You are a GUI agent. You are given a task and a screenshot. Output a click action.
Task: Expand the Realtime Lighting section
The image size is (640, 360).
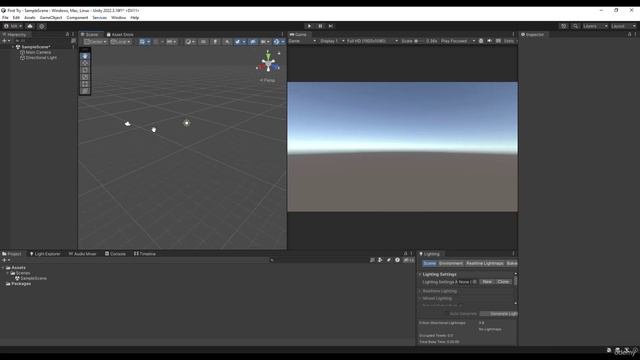click(x=420, y=291)
